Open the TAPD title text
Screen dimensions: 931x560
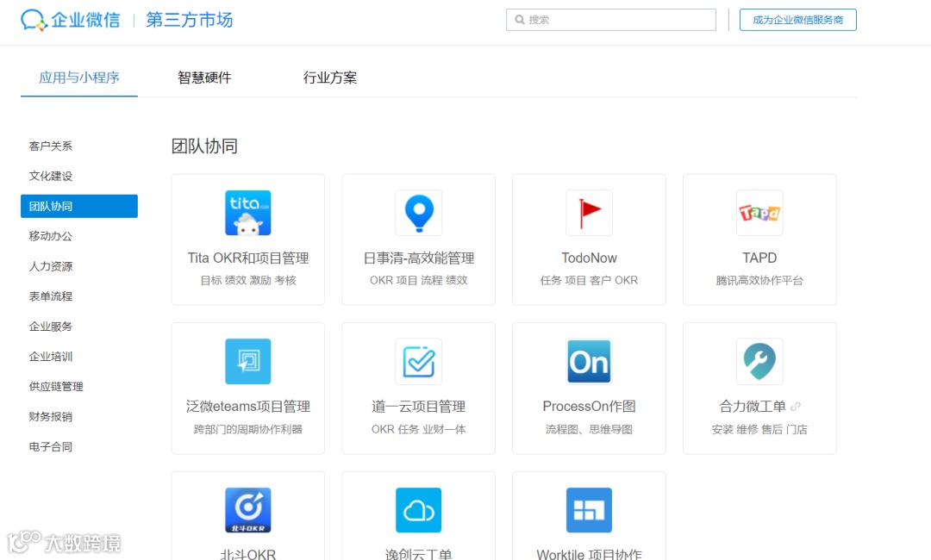click(x=759, y=258)
